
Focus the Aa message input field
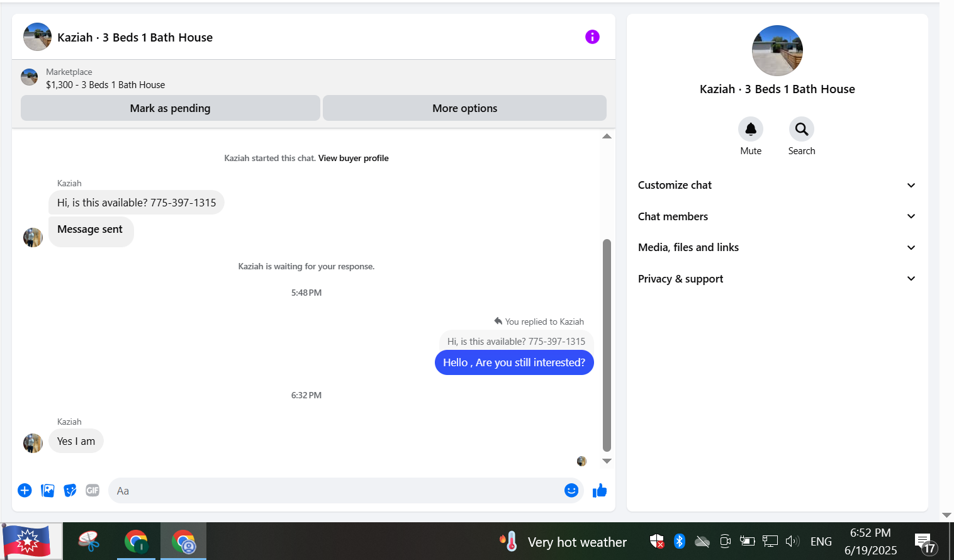337,491
